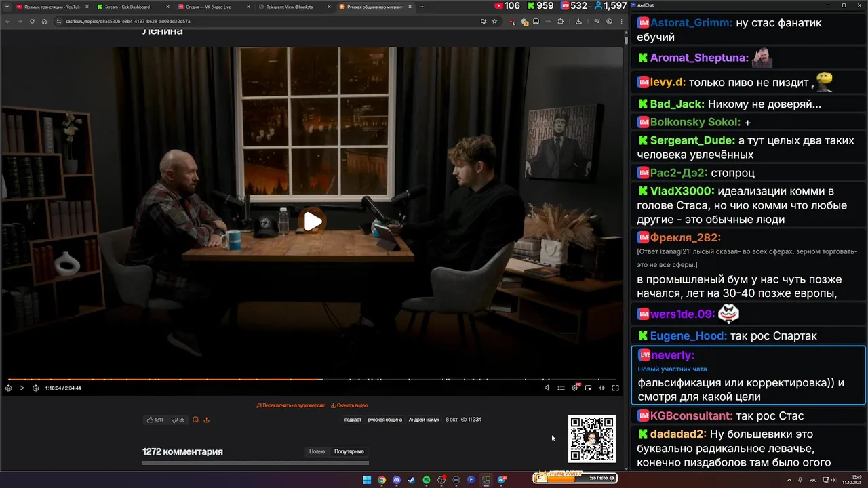Click the Kick viewer counter 959
Screen dimensions: 868x488
(x=540, y=5)
